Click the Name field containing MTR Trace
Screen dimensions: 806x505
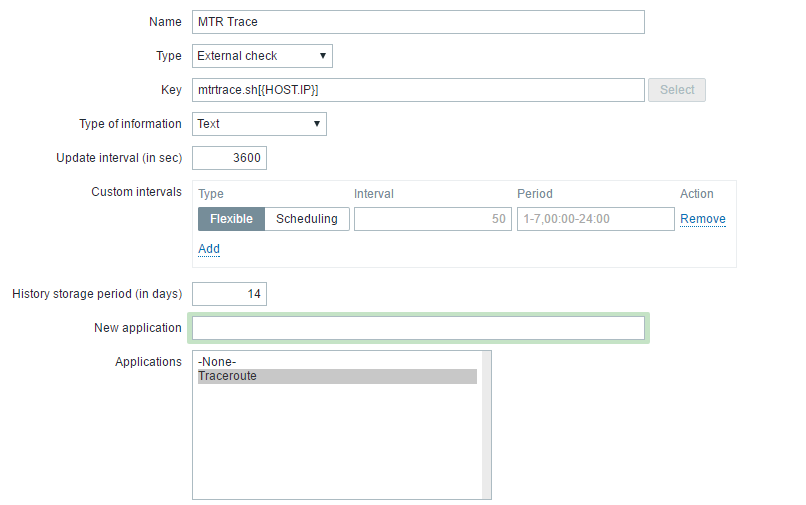coord(417,22)
